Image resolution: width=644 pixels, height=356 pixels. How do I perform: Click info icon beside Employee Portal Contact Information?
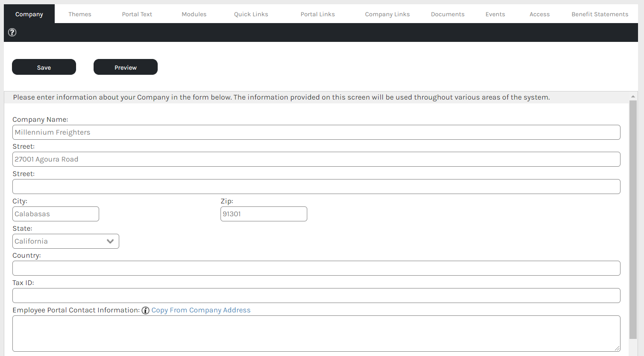(145, 310)
